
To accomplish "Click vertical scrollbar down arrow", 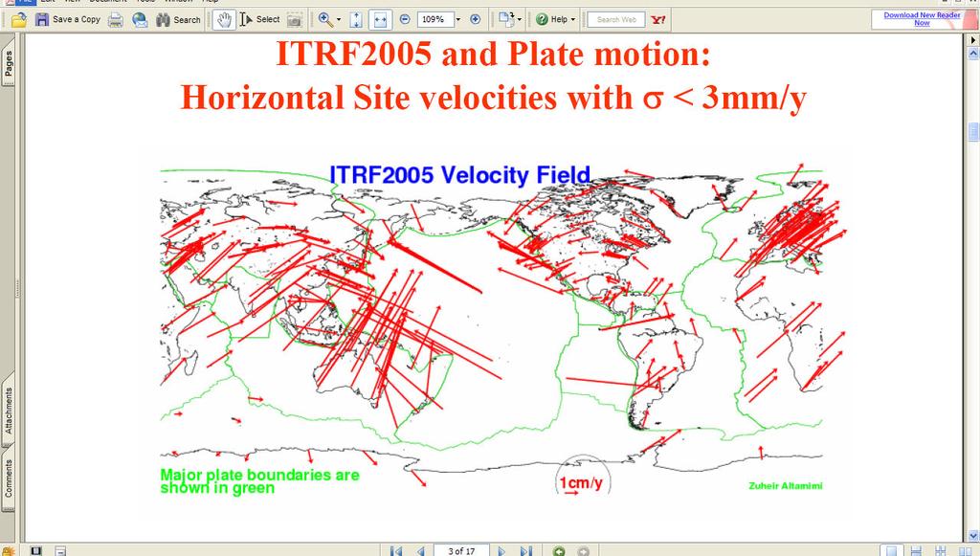I will pos(973,535).
